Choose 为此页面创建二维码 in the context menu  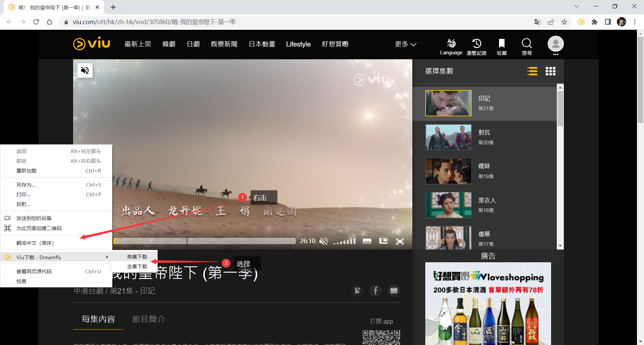tap(56, 228)
